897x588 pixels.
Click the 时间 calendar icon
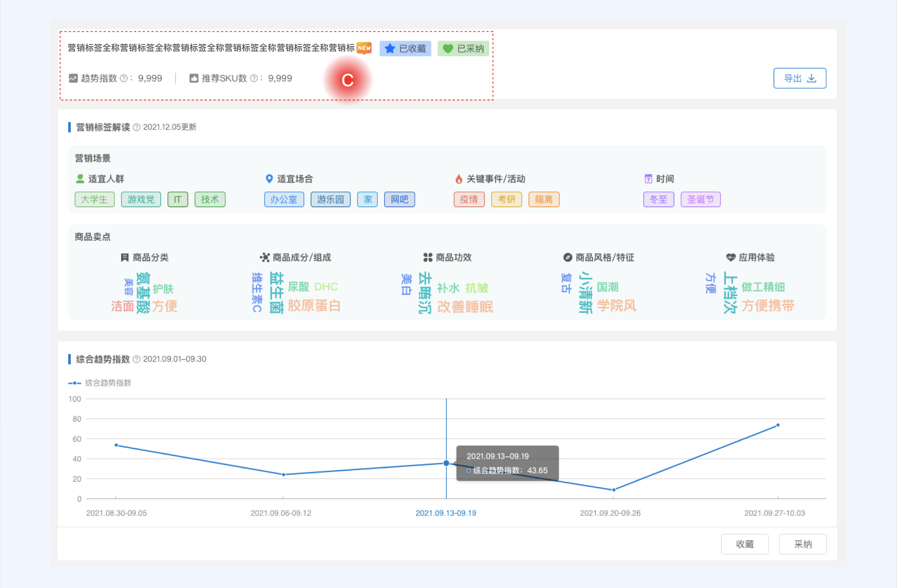pyautogui.click(x=648, y=179)
